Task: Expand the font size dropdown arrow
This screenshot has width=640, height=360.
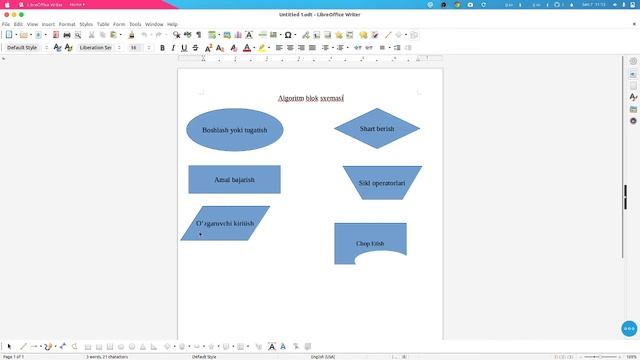Action: pyautogui.click(x=149, y=48)
